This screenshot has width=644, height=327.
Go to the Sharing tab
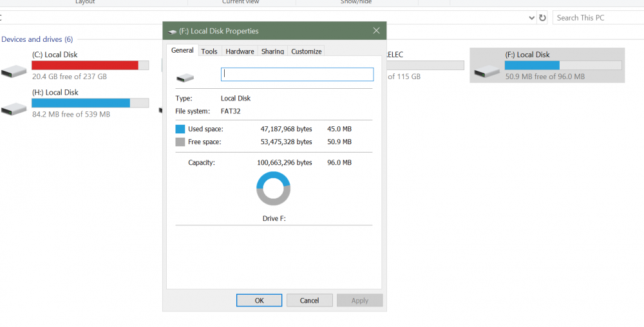pos(272,51)
